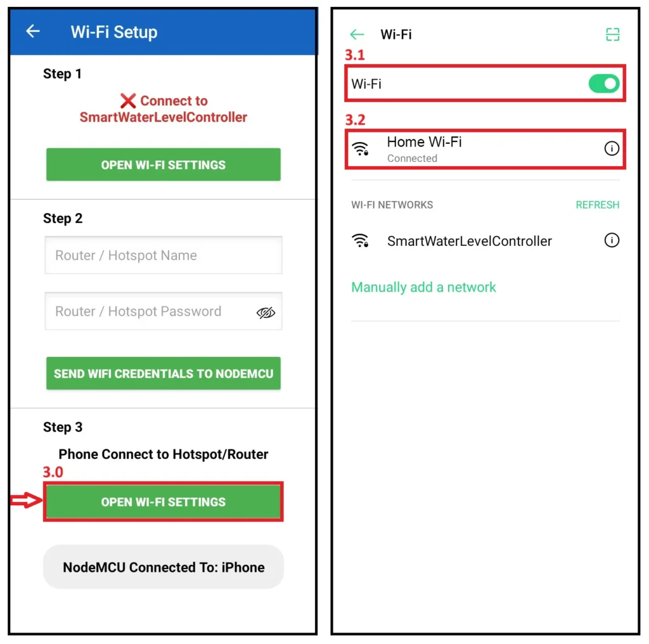Viewport: 649px width, 644px height.
Task: Tap the Home Wi-Fi signal icon
Action: [360, 148]
